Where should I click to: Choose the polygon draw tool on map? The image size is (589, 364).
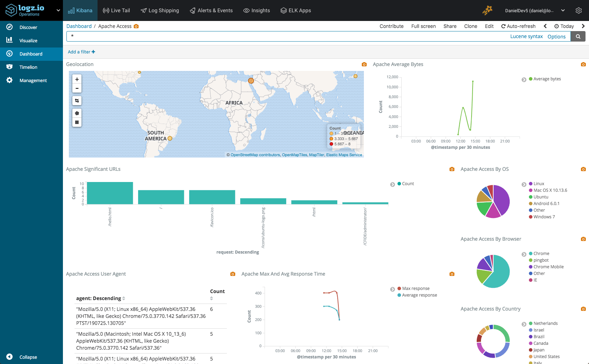point(77,113)
